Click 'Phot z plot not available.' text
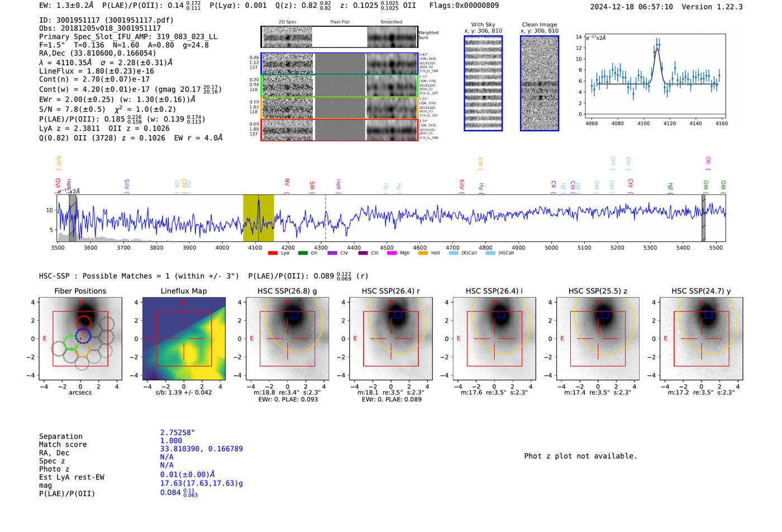Image resolution: width=782 pixels, height=532 pixels. click(580, 456)
